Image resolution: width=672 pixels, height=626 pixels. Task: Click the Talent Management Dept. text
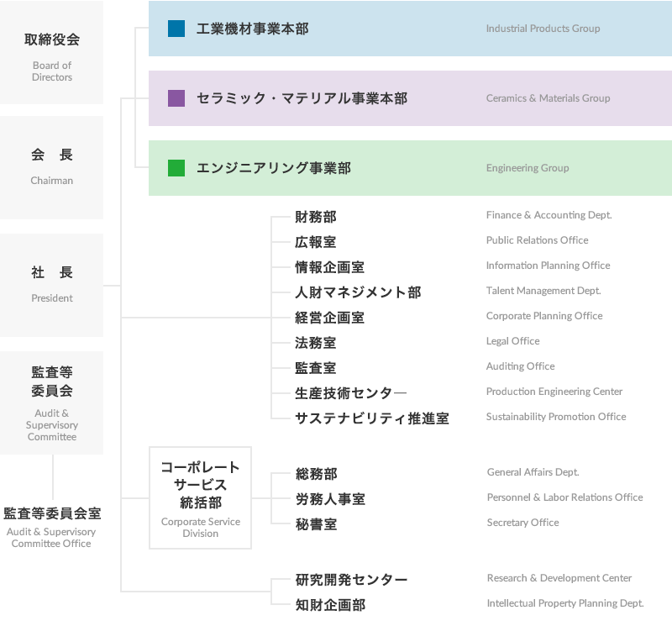543,291
